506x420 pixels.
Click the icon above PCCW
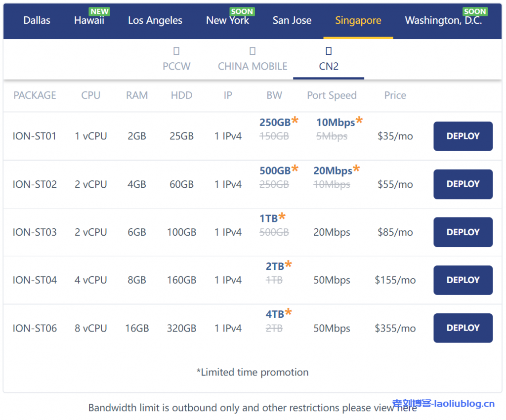(176, 51)
